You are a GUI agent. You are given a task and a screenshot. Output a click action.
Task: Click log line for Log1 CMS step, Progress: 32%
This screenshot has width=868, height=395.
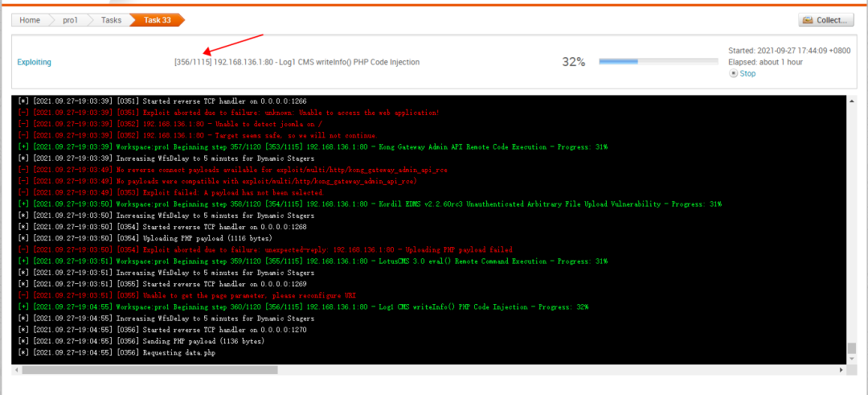(x=303, y=307)
